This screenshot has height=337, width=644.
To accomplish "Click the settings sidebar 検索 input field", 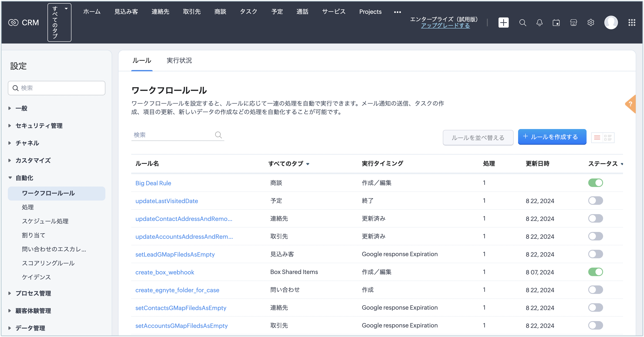I will pyautogui.click(x=60, y=88).
